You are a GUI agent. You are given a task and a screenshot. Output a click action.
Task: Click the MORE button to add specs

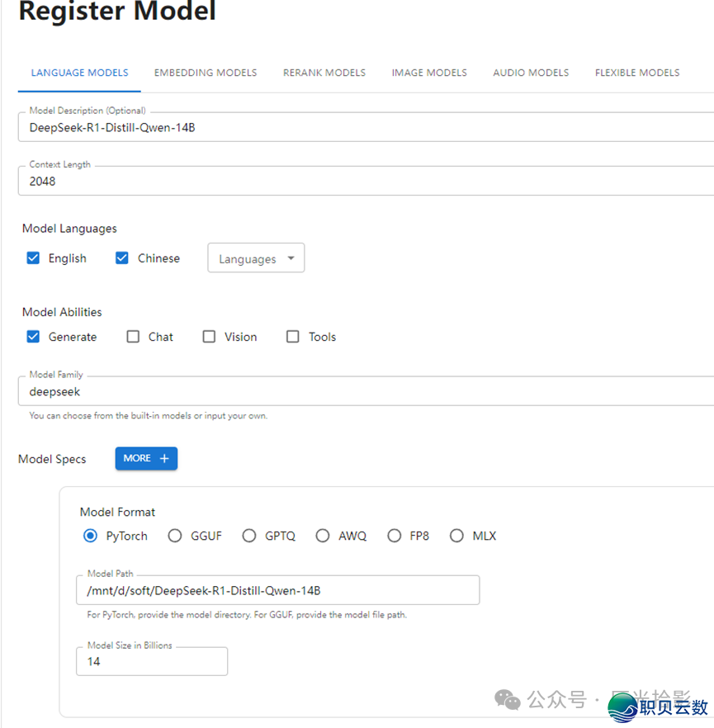coord(146,458)
